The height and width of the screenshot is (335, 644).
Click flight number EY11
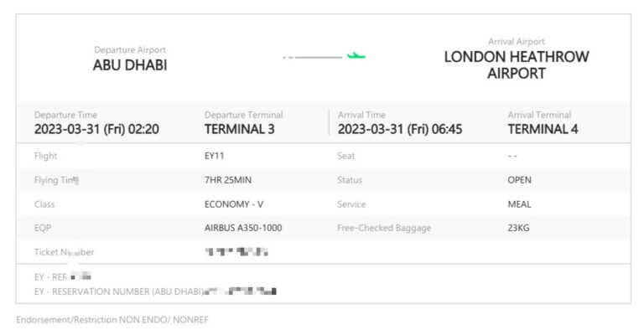(x=215, y=156)
